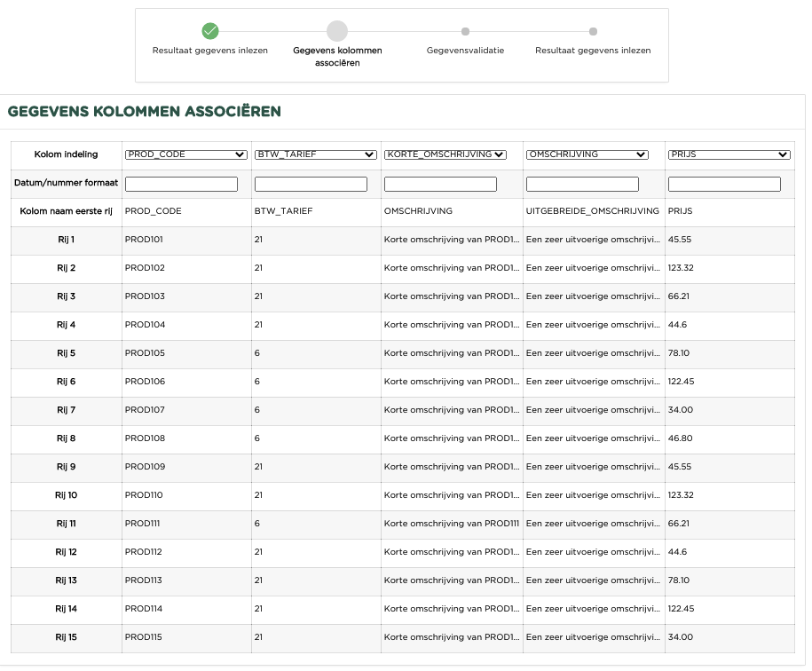Focus the format input under PRIJS
This screenshot has width=812, height=671.
click(724, 185)
